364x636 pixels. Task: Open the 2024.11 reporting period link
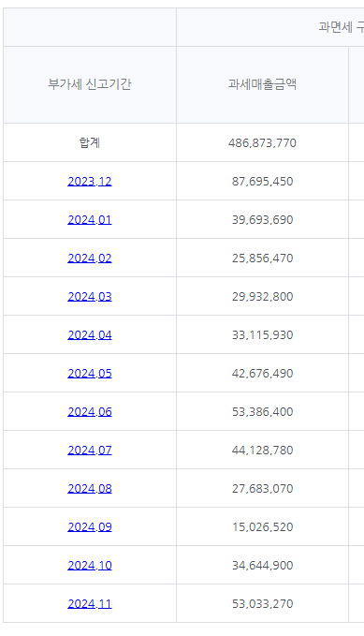click(90, 603)
